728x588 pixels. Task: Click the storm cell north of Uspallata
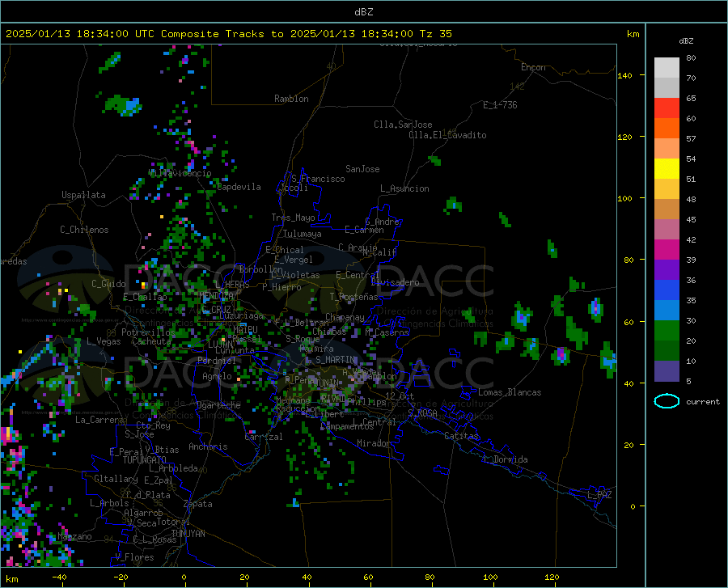(123, 105)
